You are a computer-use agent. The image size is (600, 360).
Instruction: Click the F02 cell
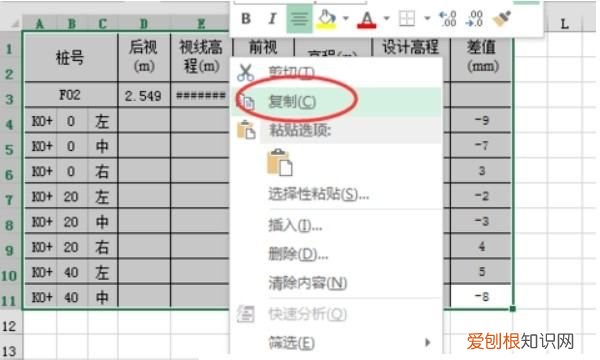pyautogui.click(x=70, y=95)
